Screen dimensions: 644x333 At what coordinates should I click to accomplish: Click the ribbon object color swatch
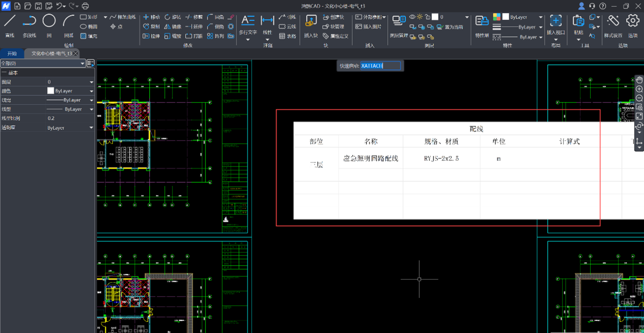pyautogui.click(x=505, y=17)
